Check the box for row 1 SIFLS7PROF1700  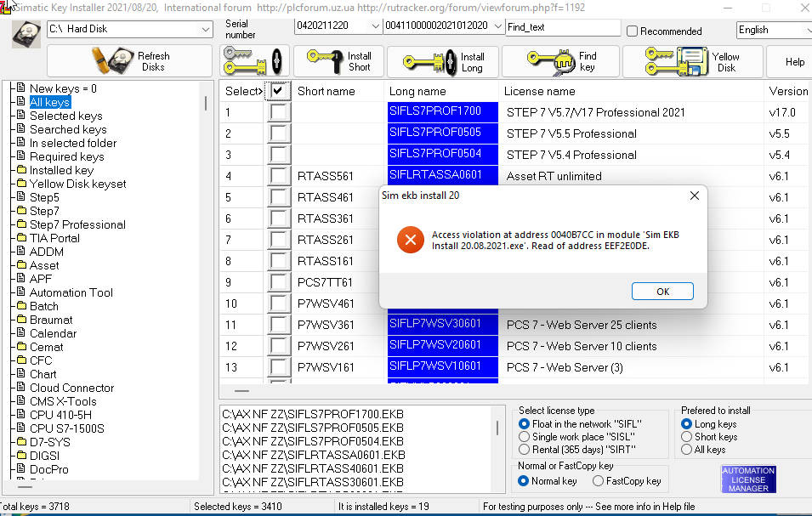point(278,112)
